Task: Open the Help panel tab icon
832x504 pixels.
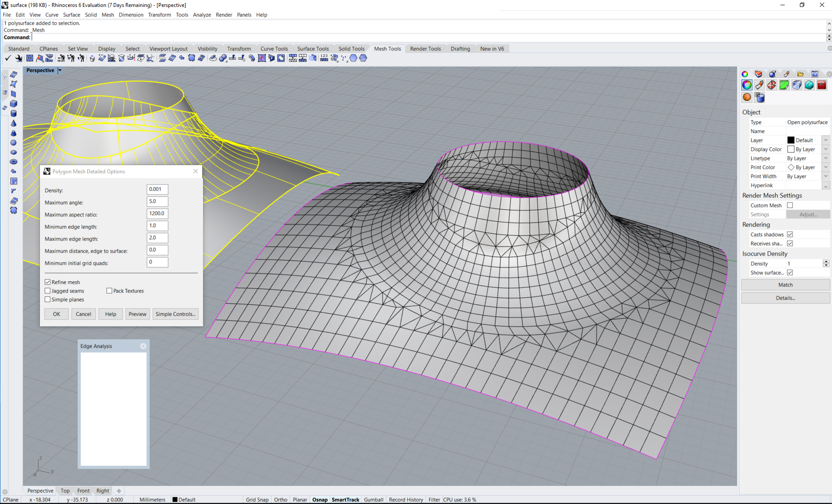Action: 815,74
